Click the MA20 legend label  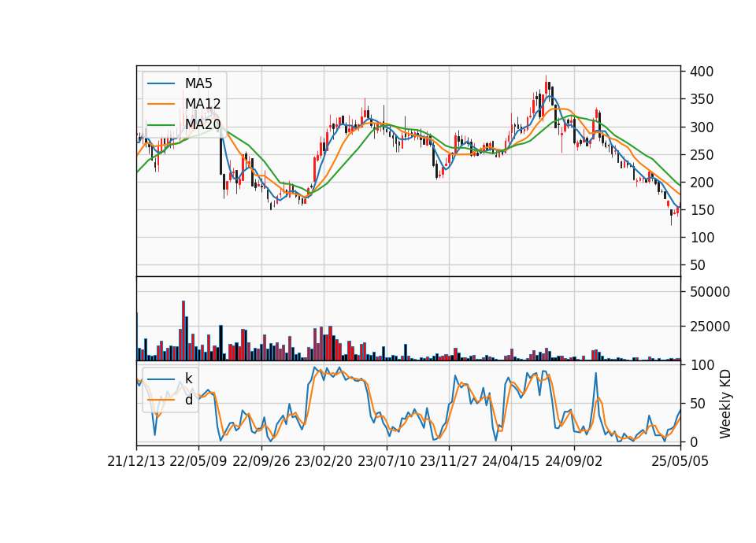[202, 124]
